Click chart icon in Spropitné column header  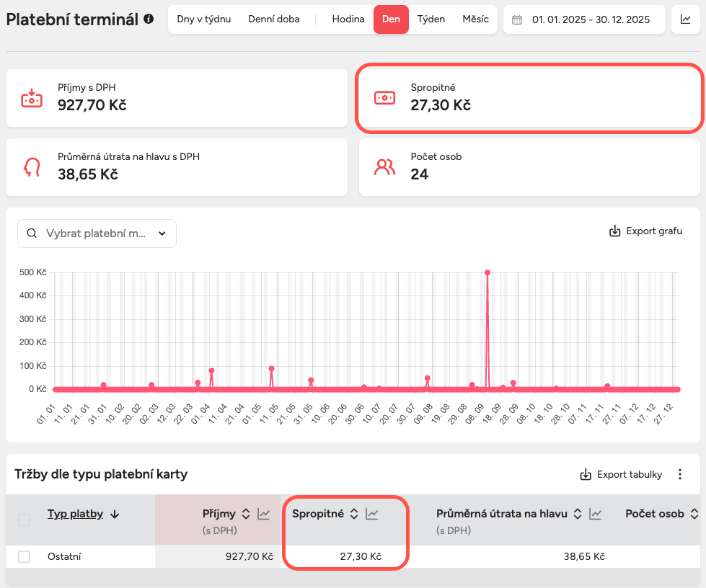click(x=371, y=514)
